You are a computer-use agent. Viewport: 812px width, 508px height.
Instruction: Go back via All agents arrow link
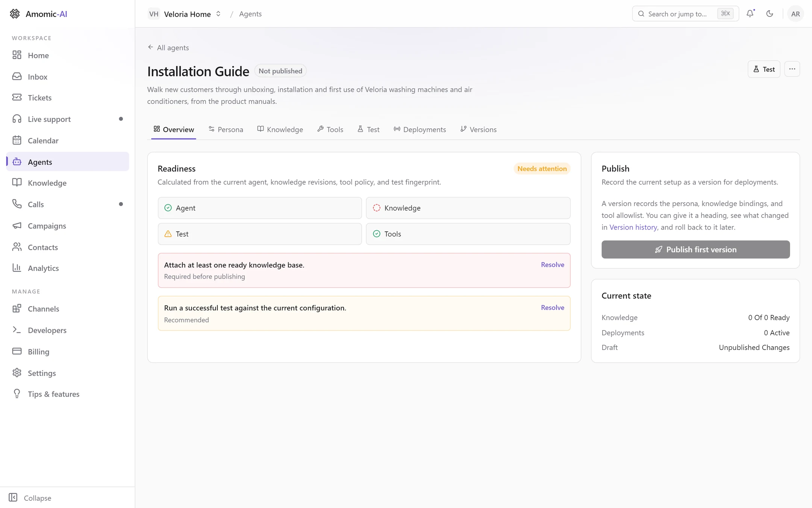[x=168, y=47]
